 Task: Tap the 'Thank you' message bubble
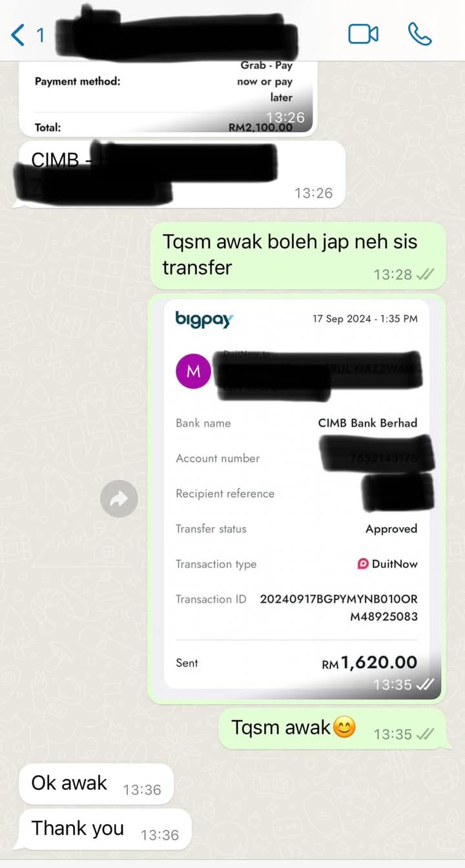coord(105,829)
